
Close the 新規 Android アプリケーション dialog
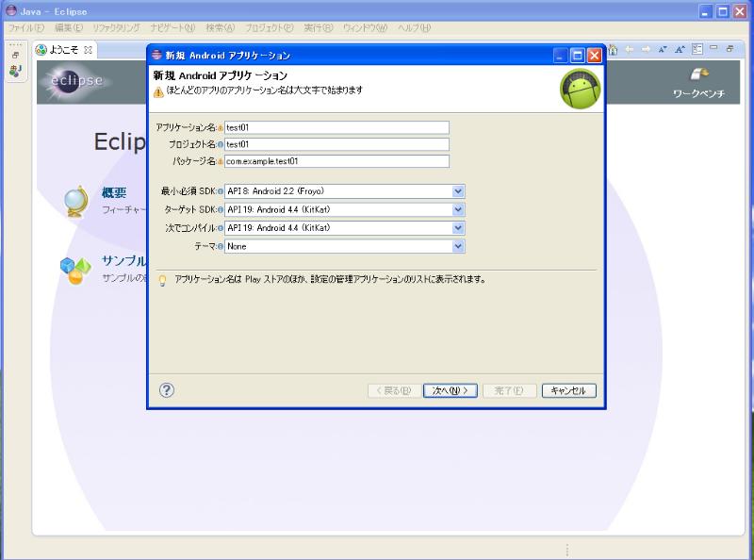coord(595,56)
